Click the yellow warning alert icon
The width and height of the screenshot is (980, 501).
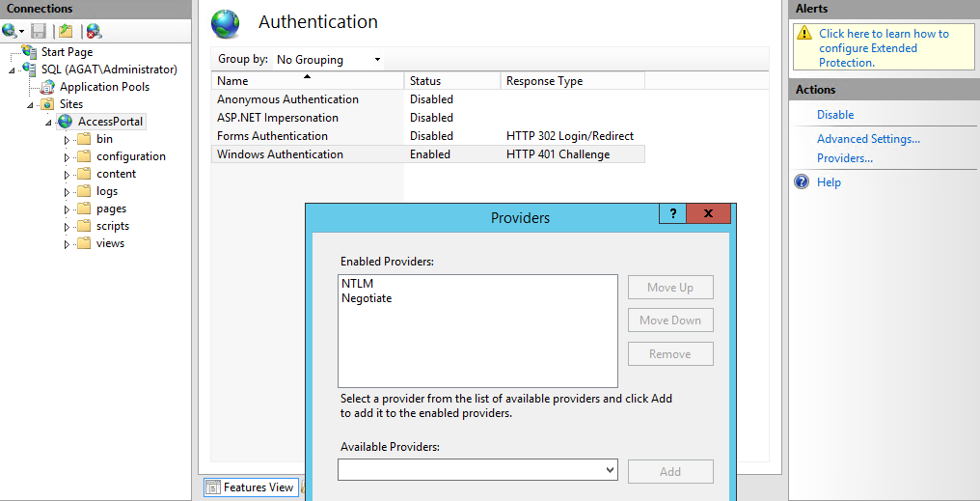pyautogui.click(x=804, y=34)
